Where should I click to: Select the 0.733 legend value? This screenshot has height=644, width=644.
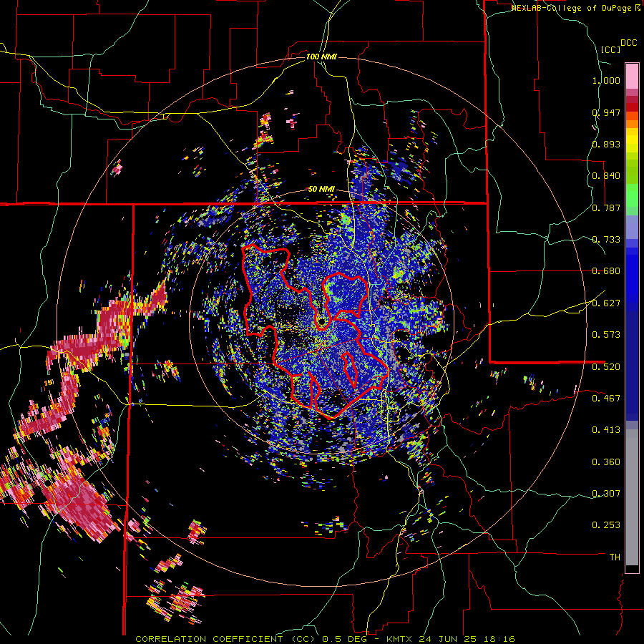point(606,240)
